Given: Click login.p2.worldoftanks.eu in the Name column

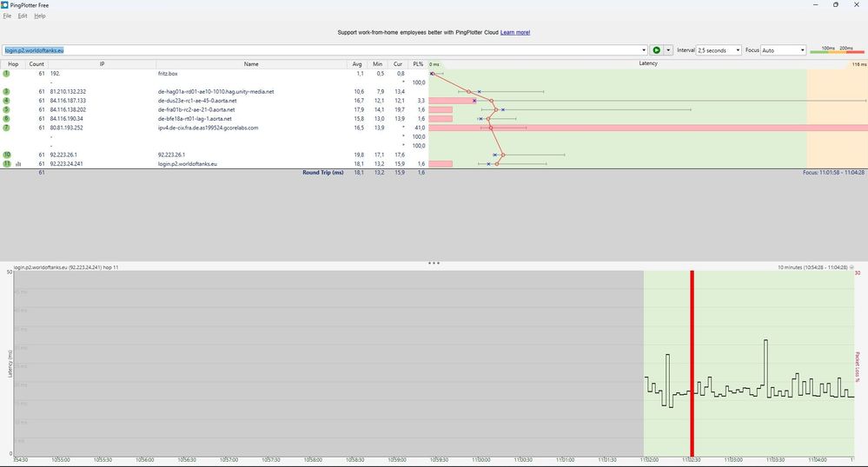Looking at the screenshot, I should coord(187,164).
